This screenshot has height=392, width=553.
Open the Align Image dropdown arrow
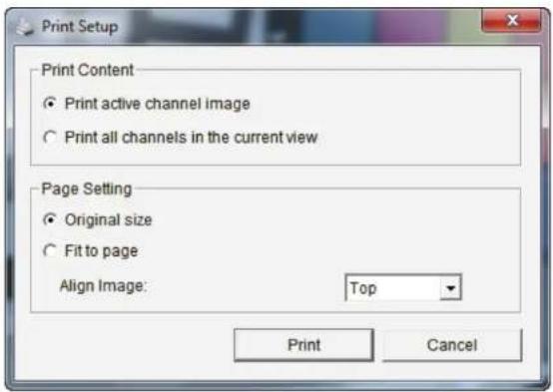tap(450, 288)
